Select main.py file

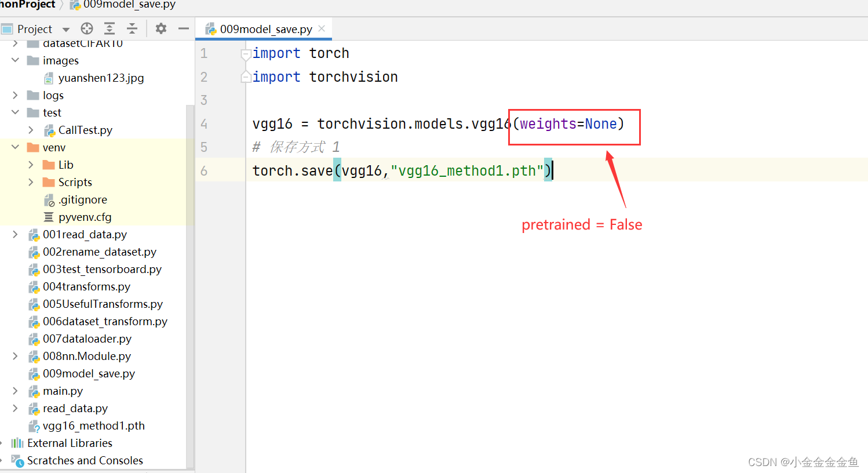click(63, 391)
